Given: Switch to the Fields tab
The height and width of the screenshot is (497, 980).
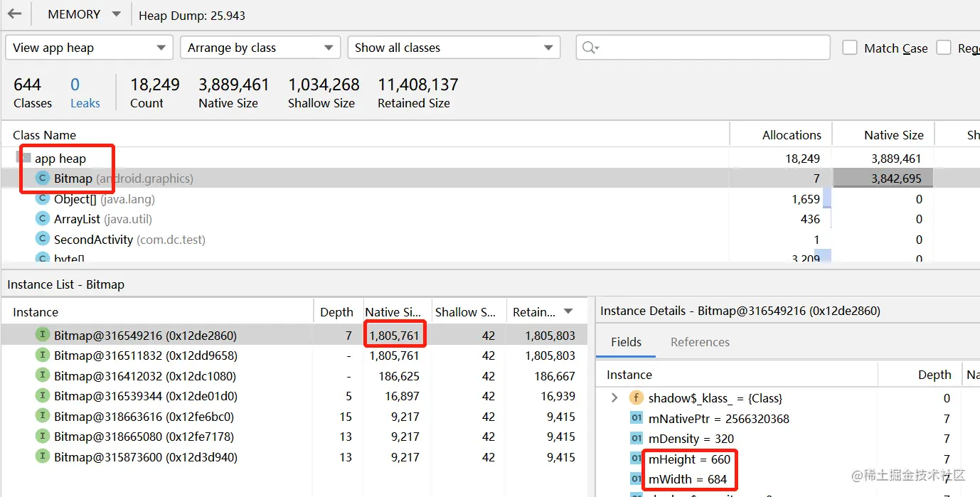Looking at the screenshot, I should click(x=626, y=342).
